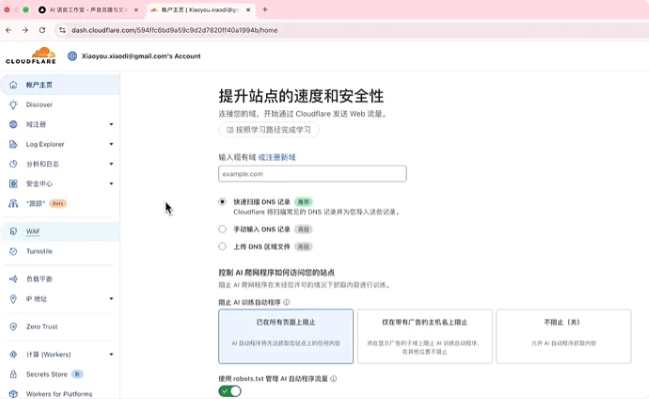Click info icon beside robots.txt setting
The width and height of the screenshot is (649, 399).
(334, 379)
